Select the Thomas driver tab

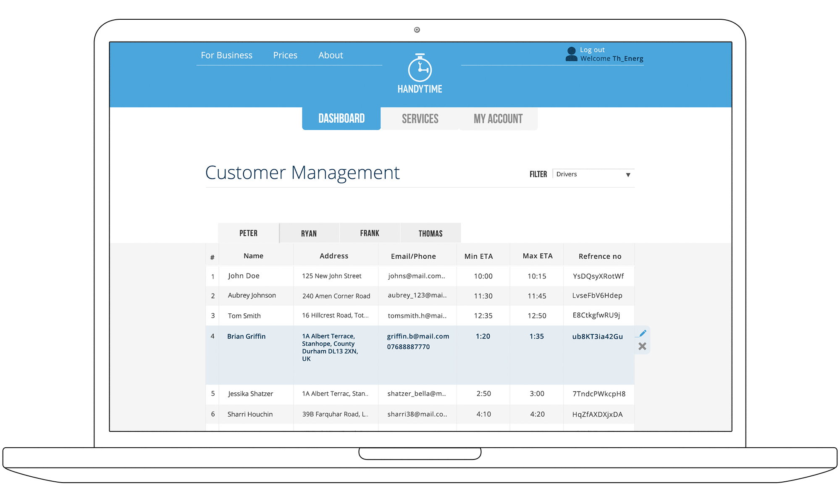430,234
